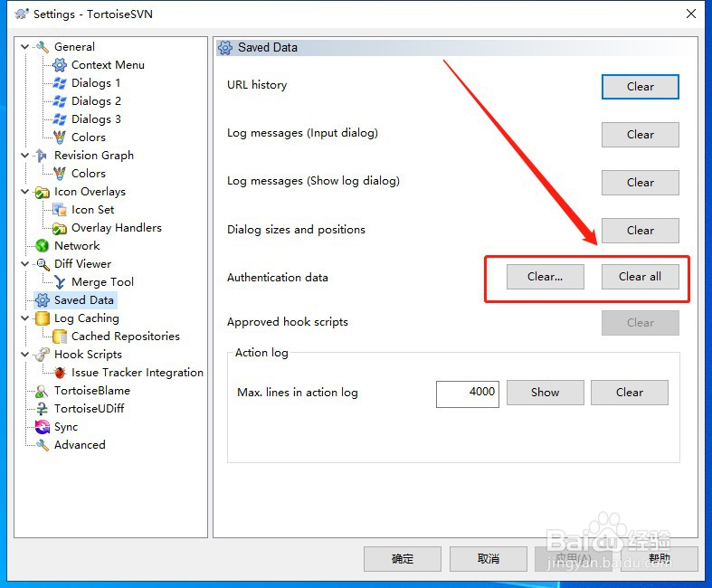The image size is (712, 588).
Task: Go to Overlay Handlers settings
Action: 116,228
